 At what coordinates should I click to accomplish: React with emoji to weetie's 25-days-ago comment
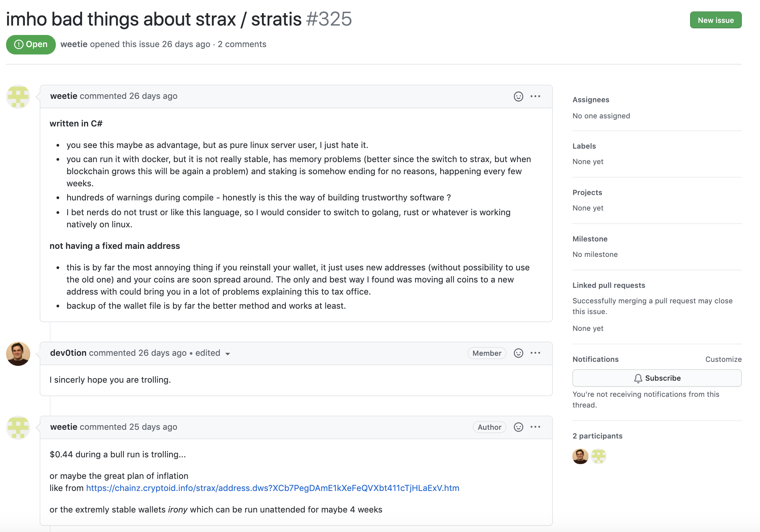(518, 427)
